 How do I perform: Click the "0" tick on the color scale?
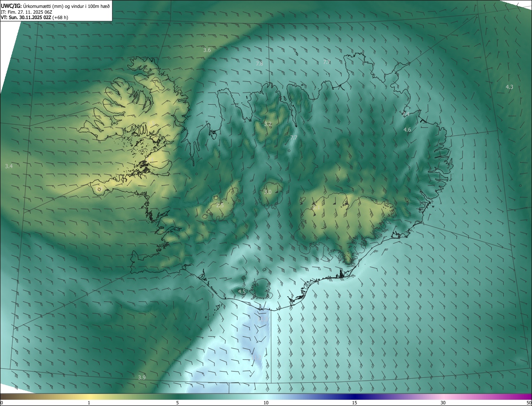click(2, 403)
